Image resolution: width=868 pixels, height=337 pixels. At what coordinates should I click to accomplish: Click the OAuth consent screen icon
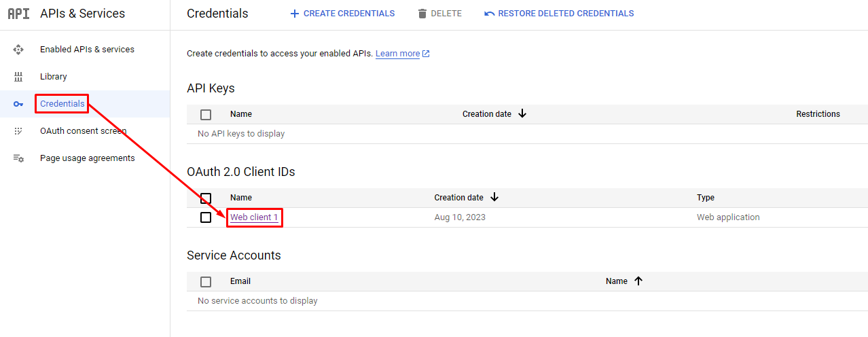point(18,131)
